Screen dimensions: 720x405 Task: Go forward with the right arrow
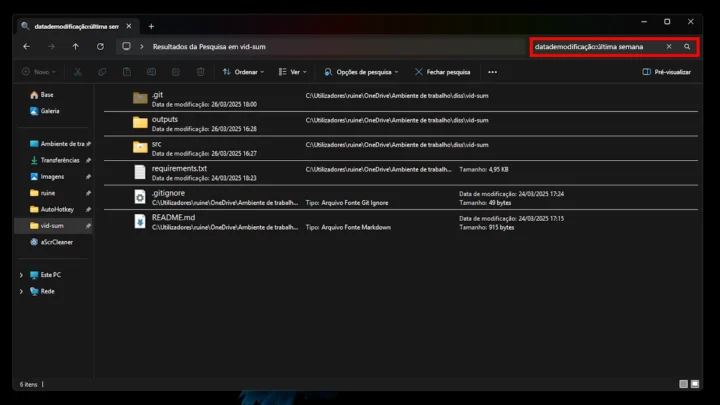[51, 46]
